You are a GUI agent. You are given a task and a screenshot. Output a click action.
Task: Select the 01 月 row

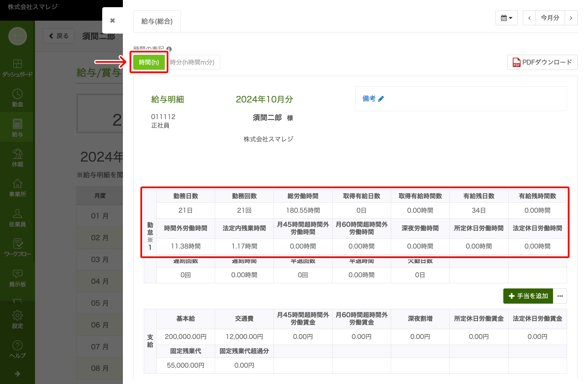pyautogui.click(x=100, y=216)
